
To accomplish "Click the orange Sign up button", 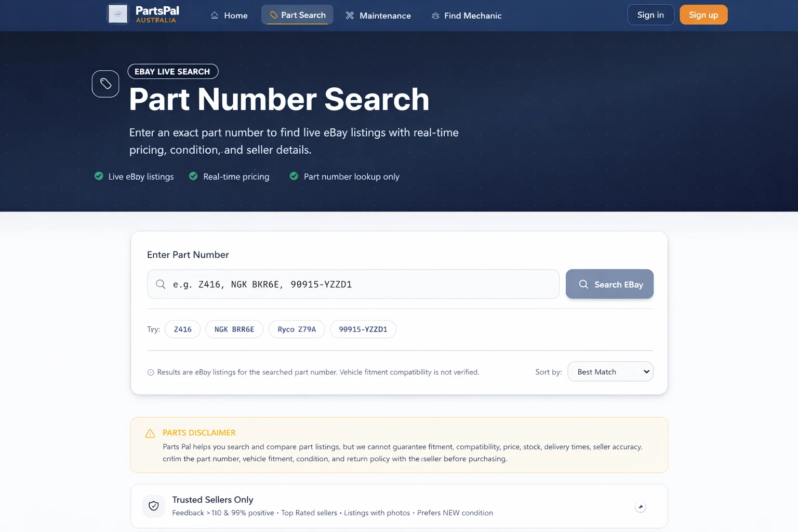I will click(x=703, y=15).
